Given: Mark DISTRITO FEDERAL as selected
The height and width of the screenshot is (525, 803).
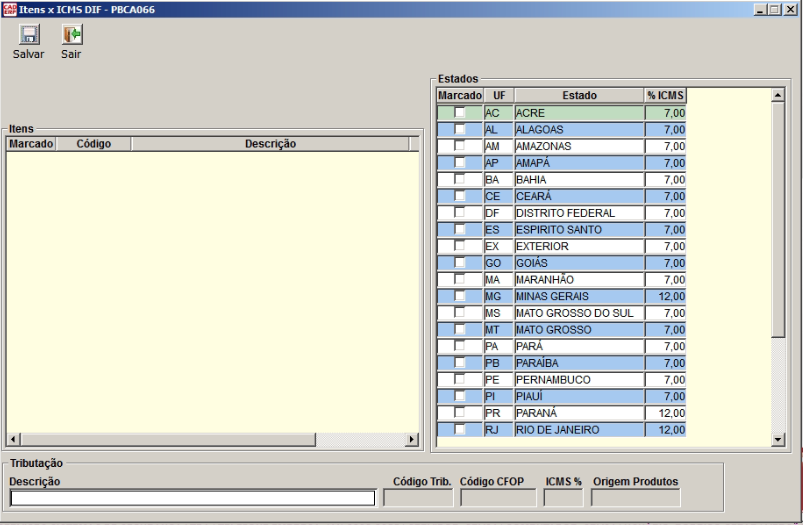Looking at the screenshot, I should click(459, 212).
